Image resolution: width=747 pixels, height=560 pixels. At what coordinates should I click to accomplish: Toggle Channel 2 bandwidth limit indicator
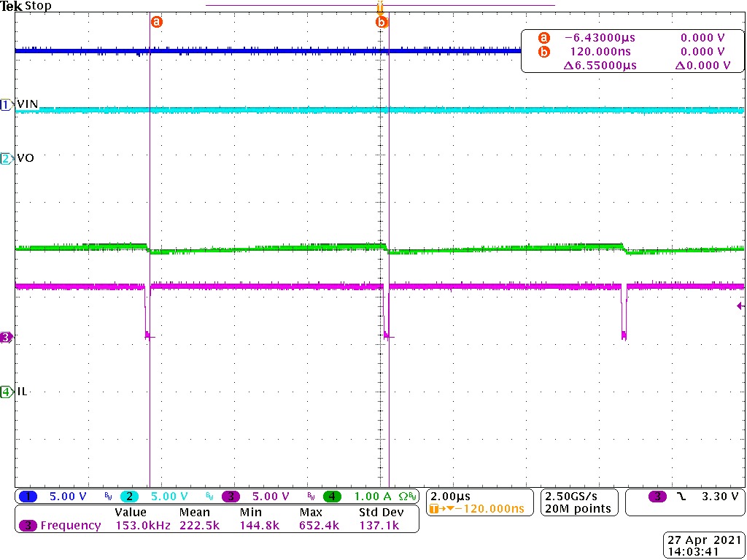[x=211, y=496]
